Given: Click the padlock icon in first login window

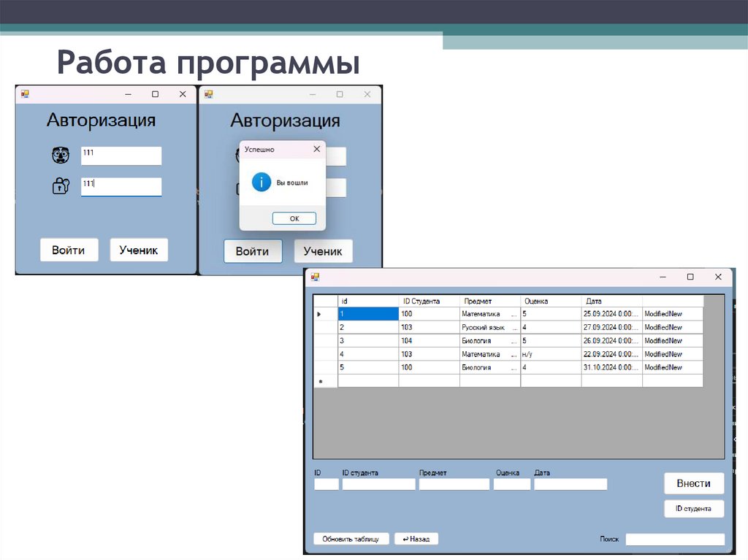Looking at the screenshot, I should pos(61,185).
